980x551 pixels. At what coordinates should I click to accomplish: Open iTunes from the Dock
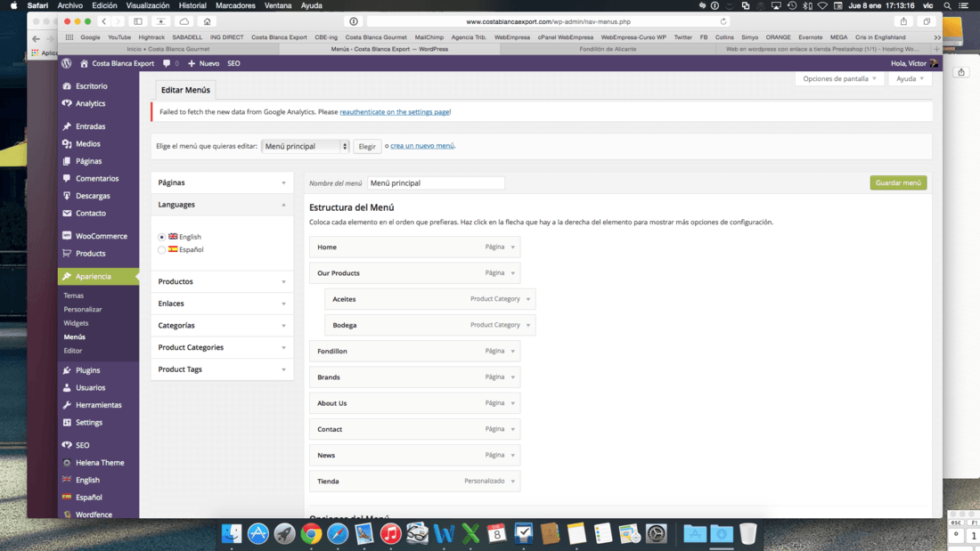tap(390, 534)
